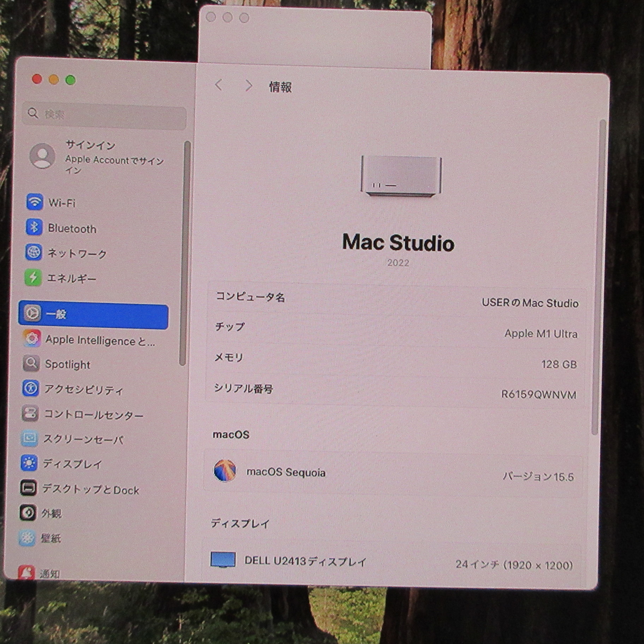
Task: Open アクセシビリティ icon
Action: (31, 388)
